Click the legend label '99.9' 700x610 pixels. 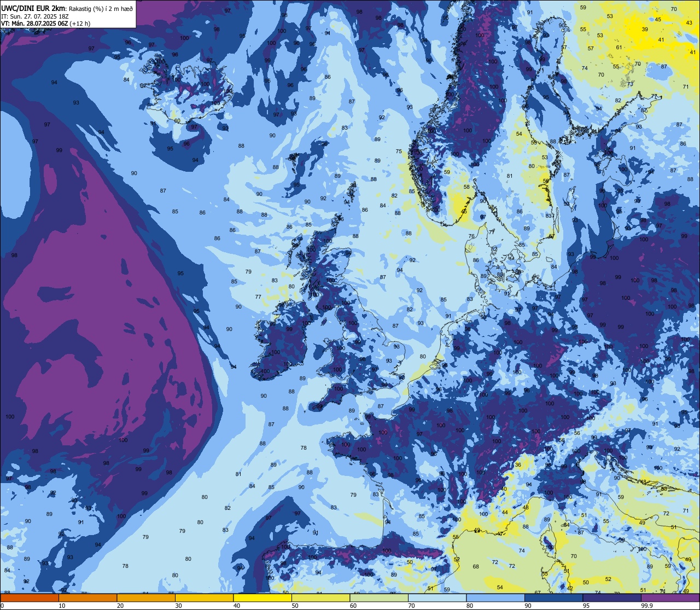[647, 606]
